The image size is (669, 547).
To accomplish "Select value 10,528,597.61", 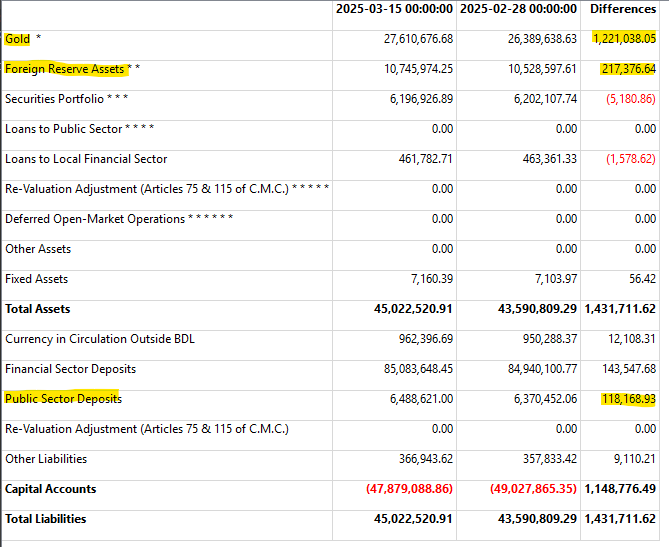I will (x=542, y=69).
